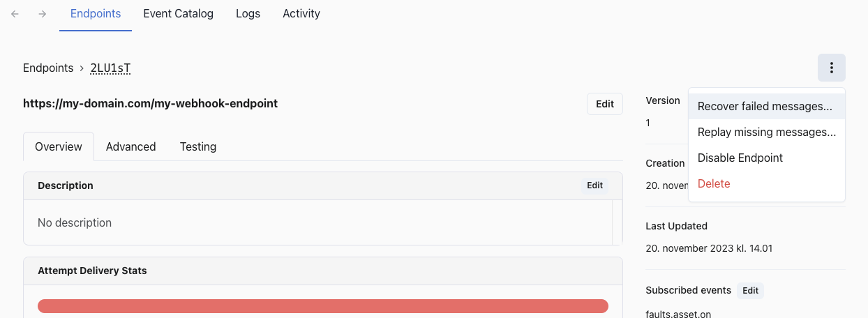This screenshot has height=318, width=868.
Task: Switch to the Endpoints tab
Action: (96, 14)
